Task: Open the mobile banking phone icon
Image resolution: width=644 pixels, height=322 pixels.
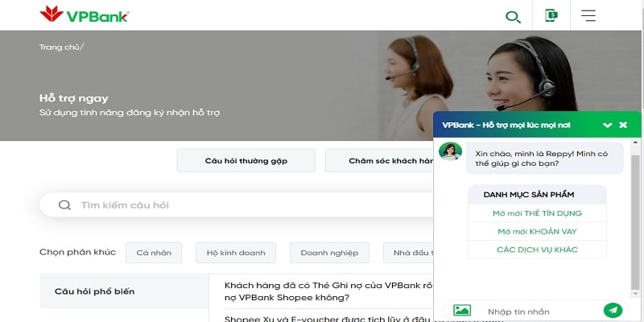Action: [x=551, y=15]
